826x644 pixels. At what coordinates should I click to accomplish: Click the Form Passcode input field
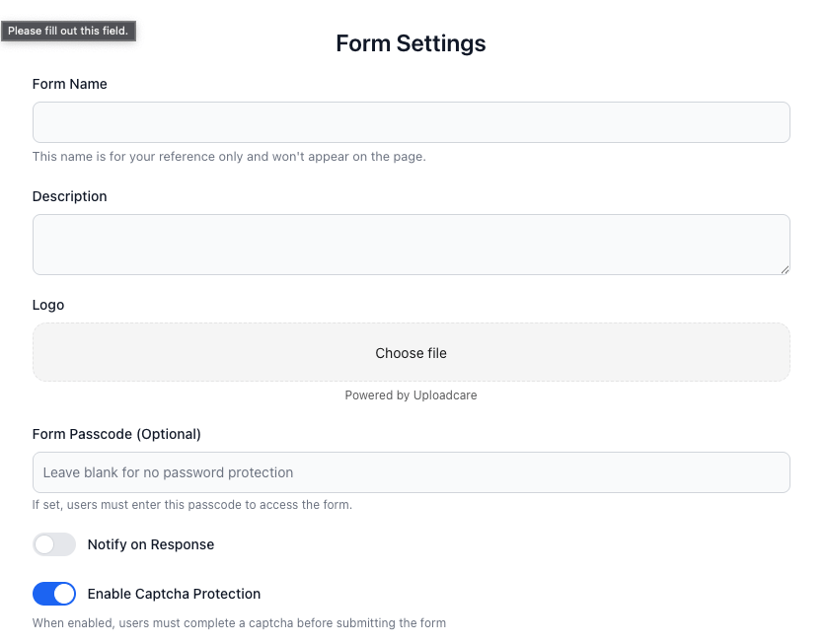point(411,472)
